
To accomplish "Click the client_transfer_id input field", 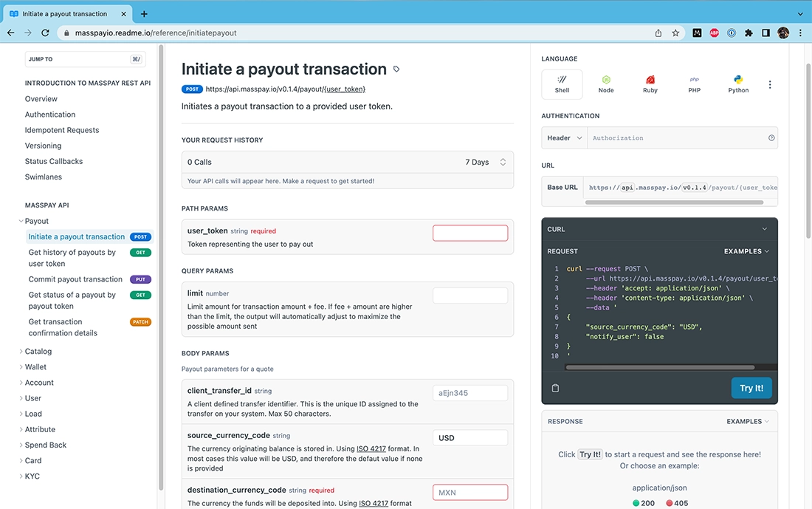I will tap(470, 393).
